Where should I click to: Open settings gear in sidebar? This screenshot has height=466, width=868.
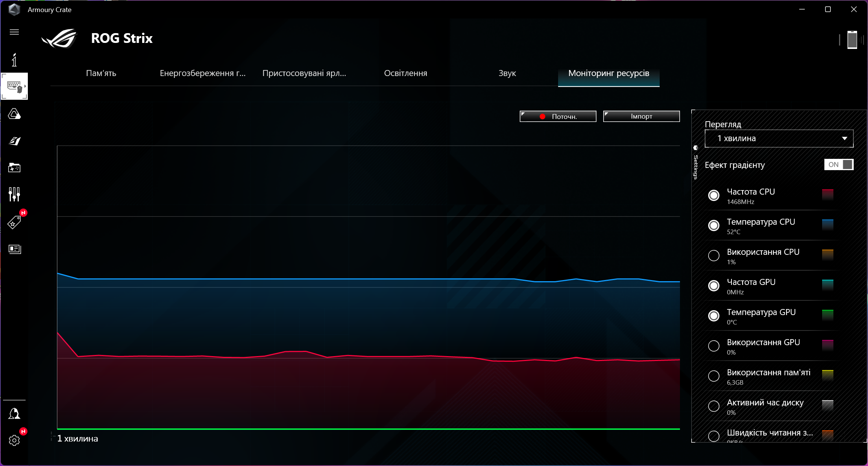click(14, 440)
